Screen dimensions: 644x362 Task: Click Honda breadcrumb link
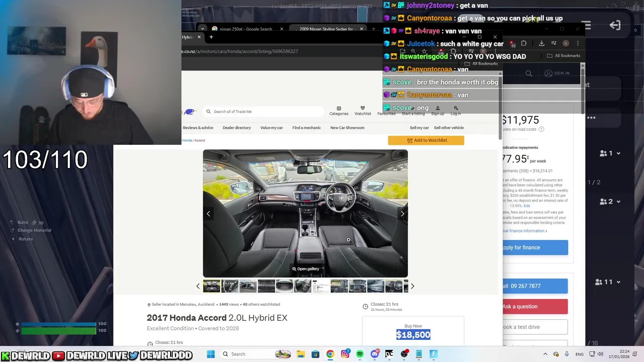pyautogui.click(x=187, y=140)
